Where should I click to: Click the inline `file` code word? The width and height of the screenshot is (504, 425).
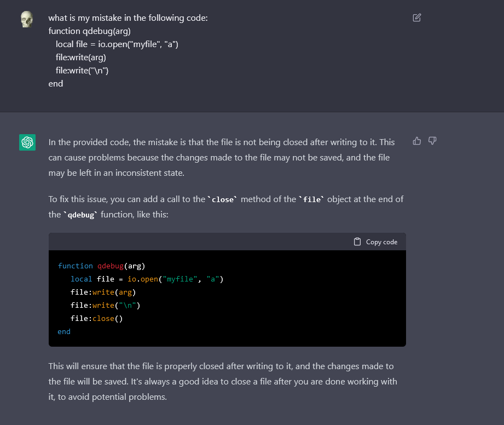point(311,199)
